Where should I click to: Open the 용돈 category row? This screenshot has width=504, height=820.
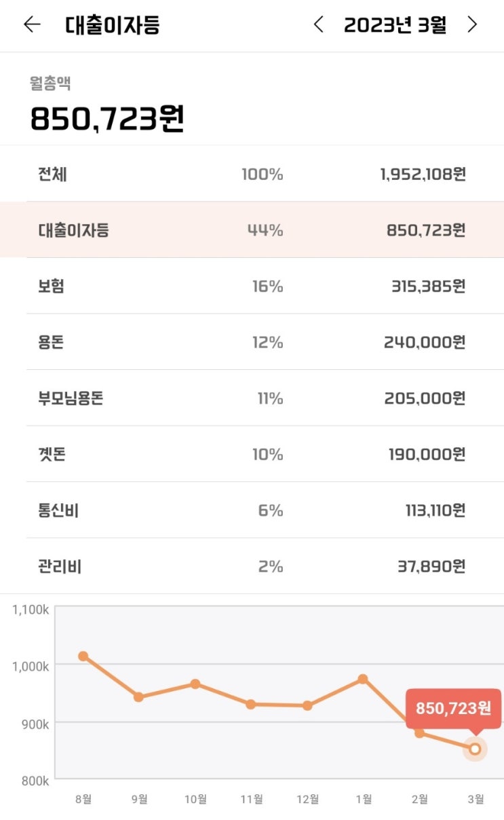point(252,342)
